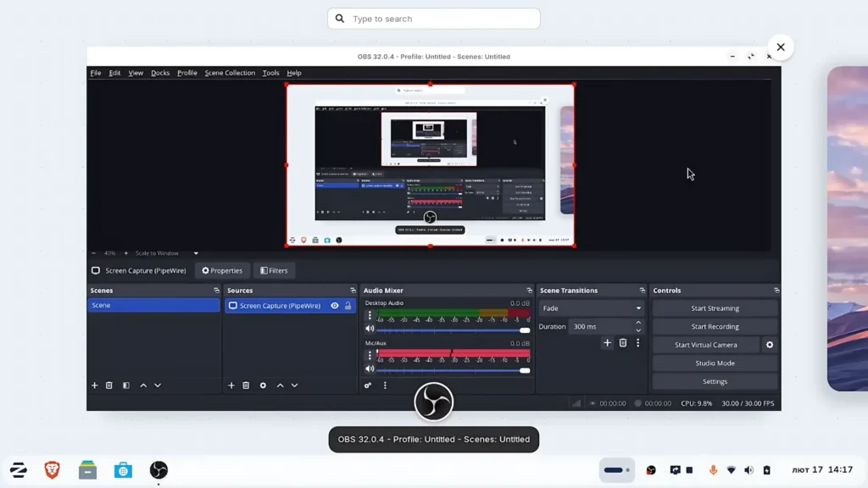The image size is (868, 488).
Task: Move source down in the Sources list
Action: coord(294,385)
